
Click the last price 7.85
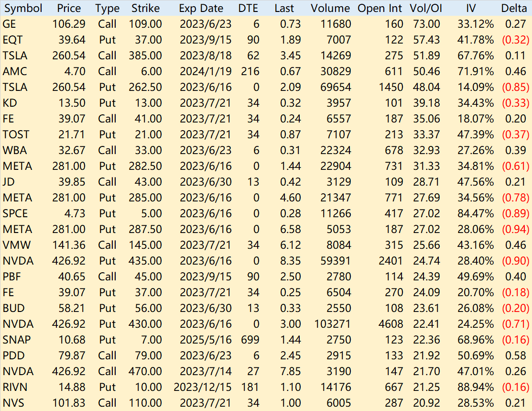click(x=291, y=371)
